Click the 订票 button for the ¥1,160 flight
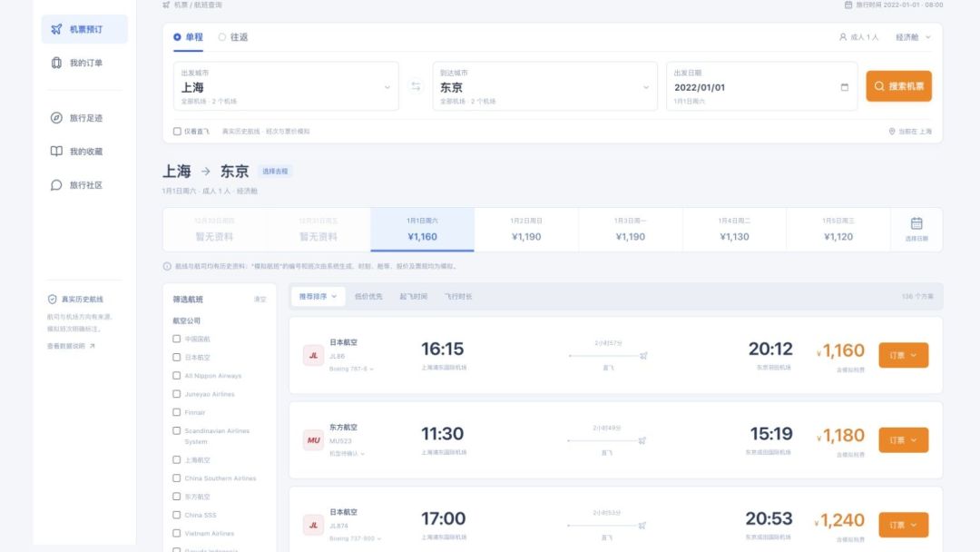The image size is (980, 552). click(x=903, y=355)
